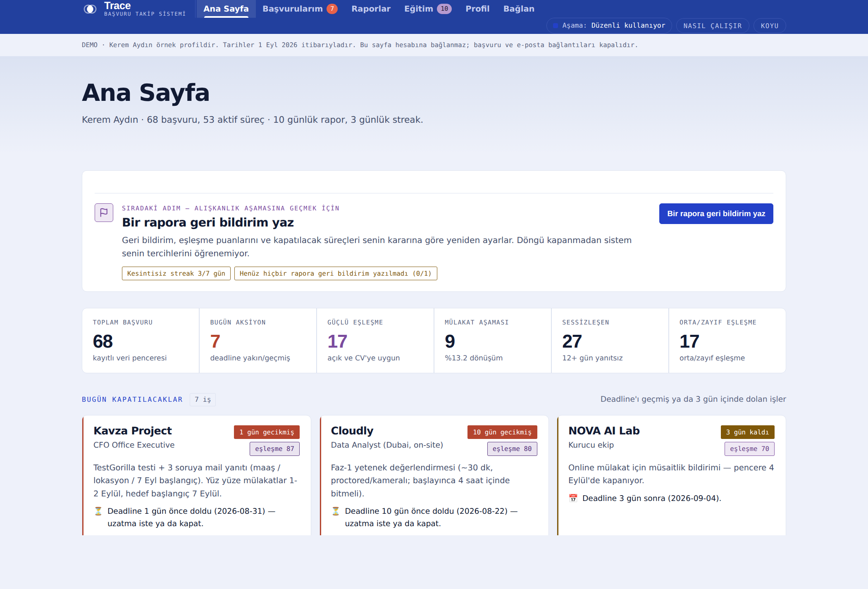Click the notification badge 7 on Başvurularım

click(x=332, y=9)
